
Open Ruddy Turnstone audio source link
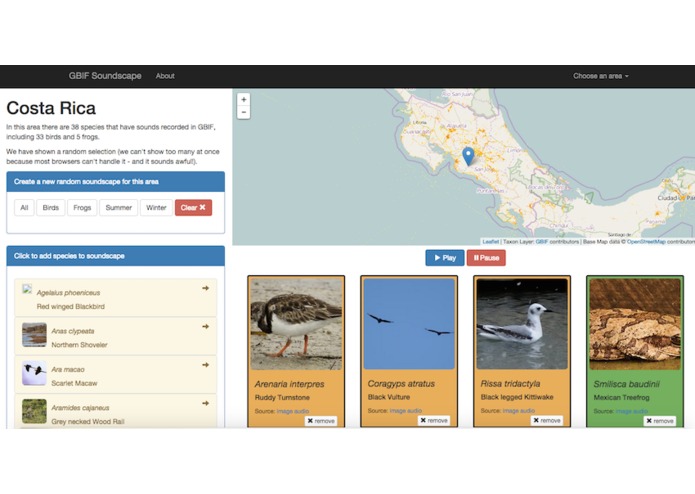(301, 411)
